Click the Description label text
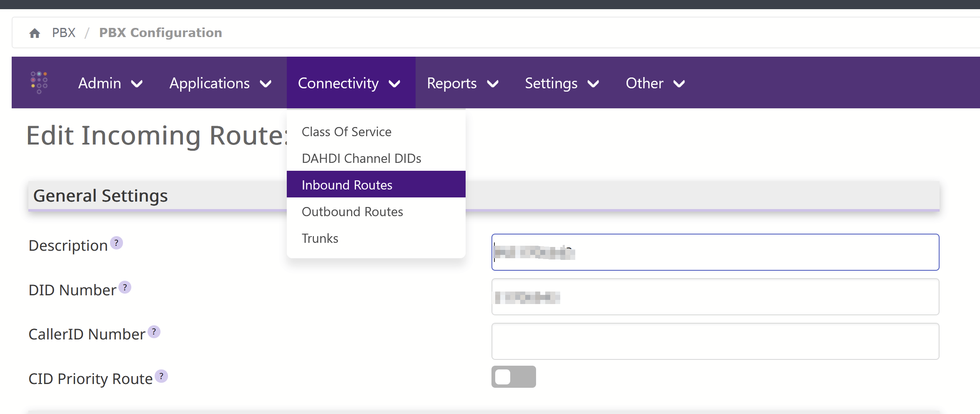980x414 pixels. tap(68, 246)
